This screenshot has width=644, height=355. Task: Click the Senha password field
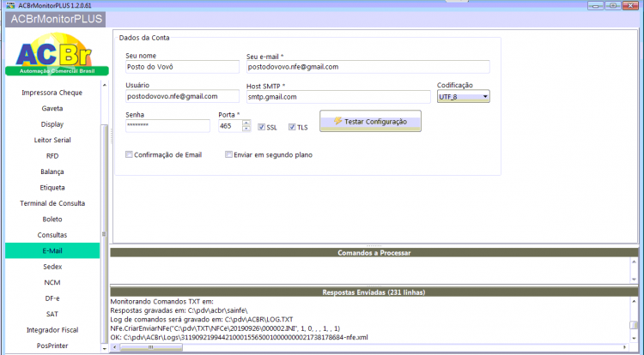(x=167, y=125)
